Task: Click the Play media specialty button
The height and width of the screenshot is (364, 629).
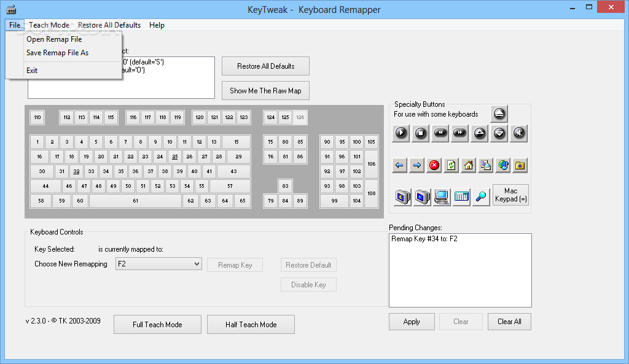Action: 400,133
